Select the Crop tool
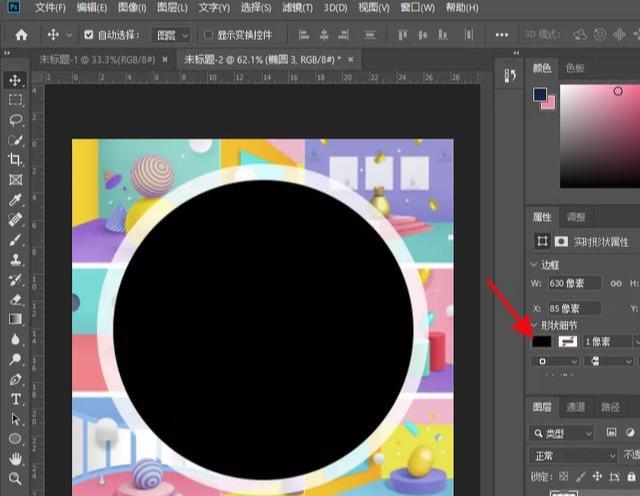The width and height of the screenshot is (640, 496). click(16, 160)
